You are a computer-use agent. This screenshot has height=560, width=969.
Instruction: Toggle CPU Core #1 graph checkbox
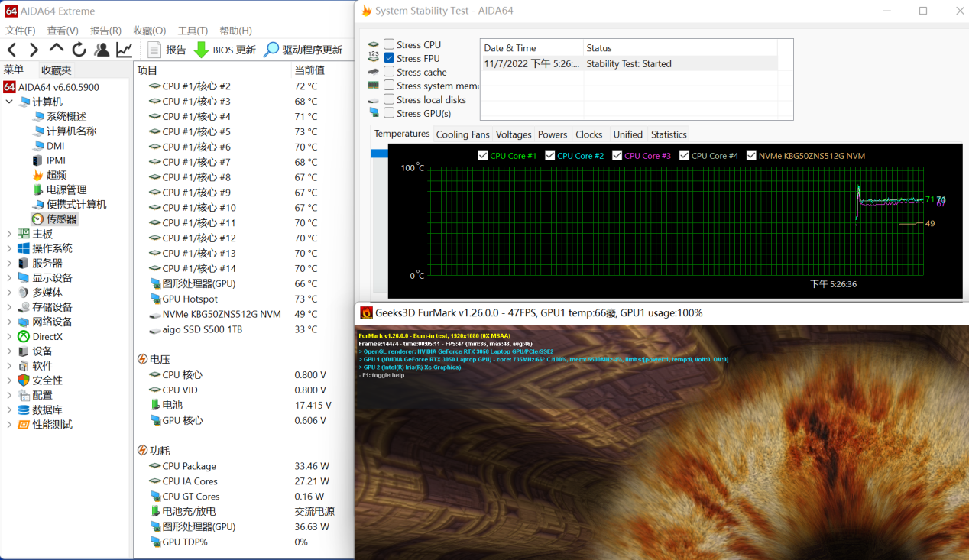[482, 155]
